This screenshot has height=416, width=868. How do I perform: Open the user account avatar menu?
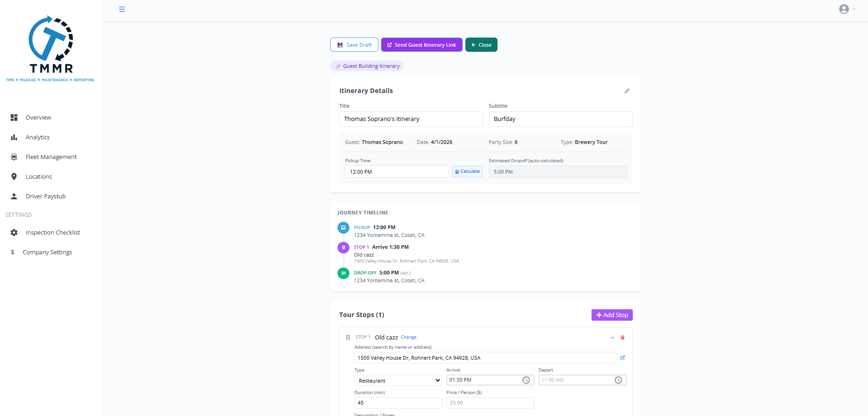pos(844,9)
